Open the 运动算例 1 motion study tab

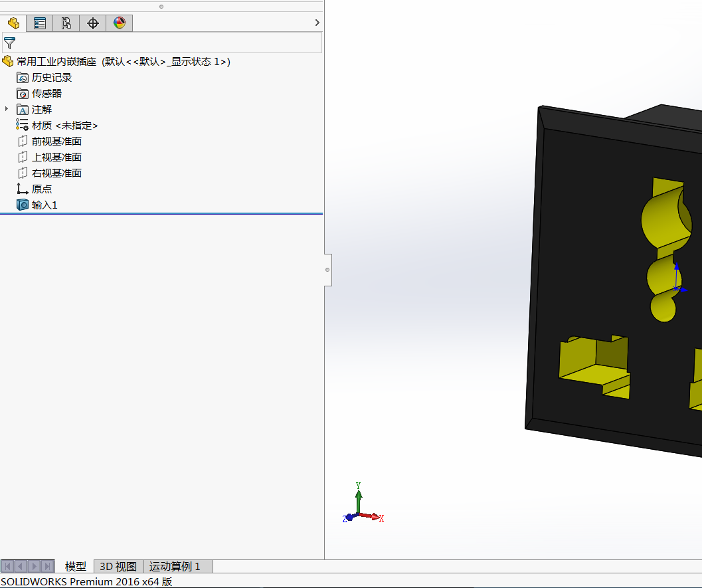175,567
